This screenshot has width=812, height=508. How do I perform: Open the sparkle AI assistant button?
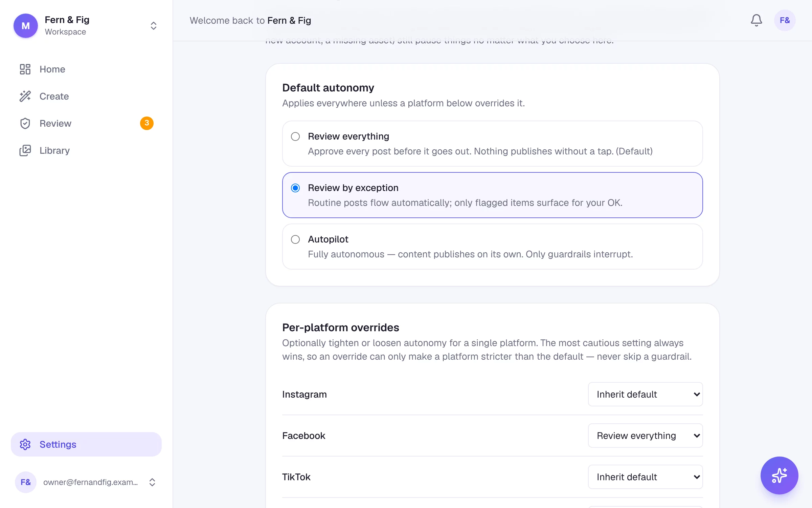779,475
